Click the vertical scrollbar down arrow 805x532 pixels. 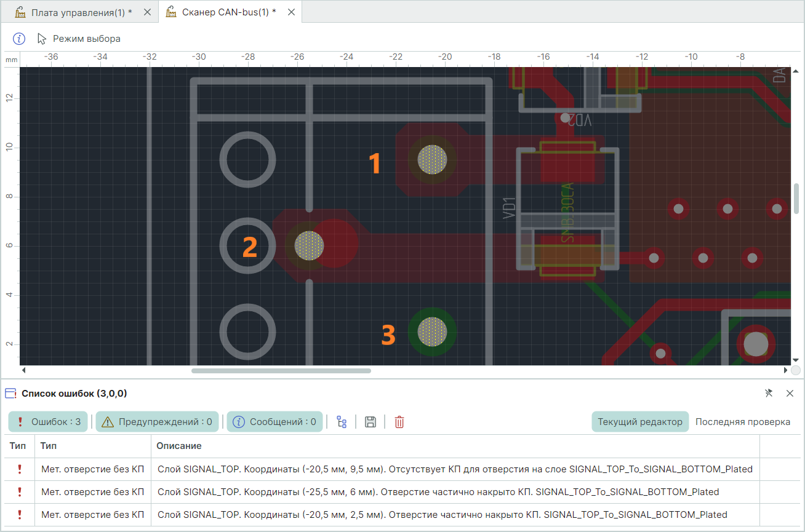[796, 360]
